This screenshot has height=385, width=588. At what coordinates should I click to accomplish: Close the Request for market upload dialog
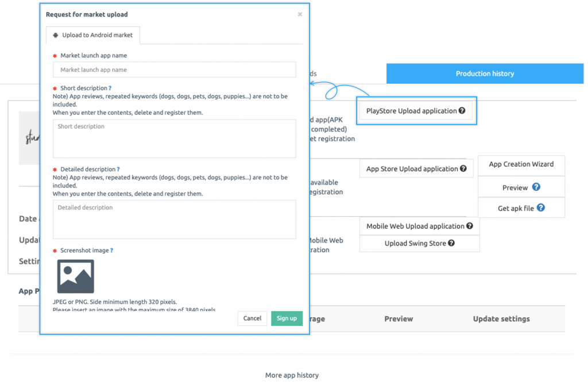(x=299, y=14)
